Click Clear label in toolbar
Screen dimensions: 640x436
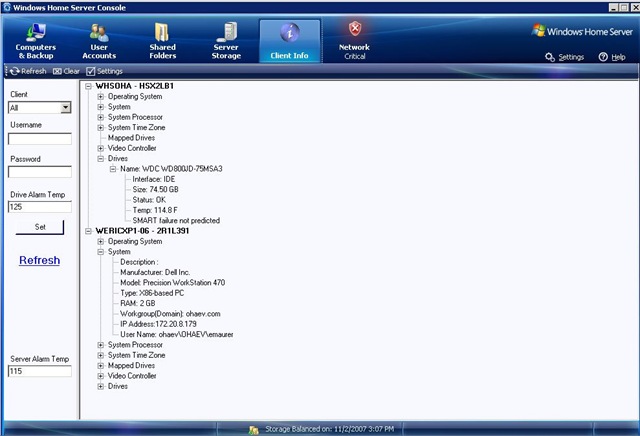click(71, 71)
